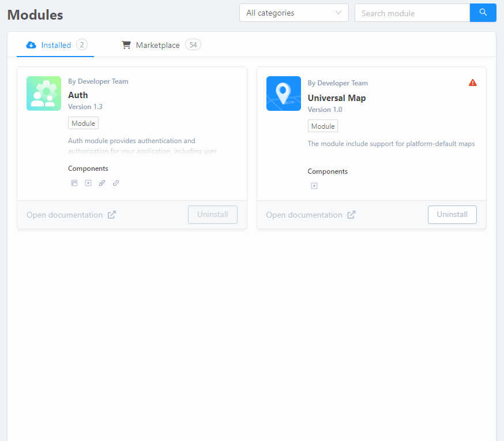Open documentation for the Auth module
The height and width of the screenshot is (441, 504).
[x=65, y=215]
